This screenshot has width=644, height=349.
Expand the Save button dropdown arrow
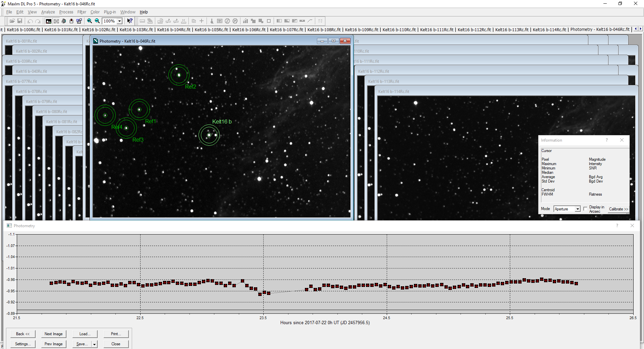[x=95, y=344]
